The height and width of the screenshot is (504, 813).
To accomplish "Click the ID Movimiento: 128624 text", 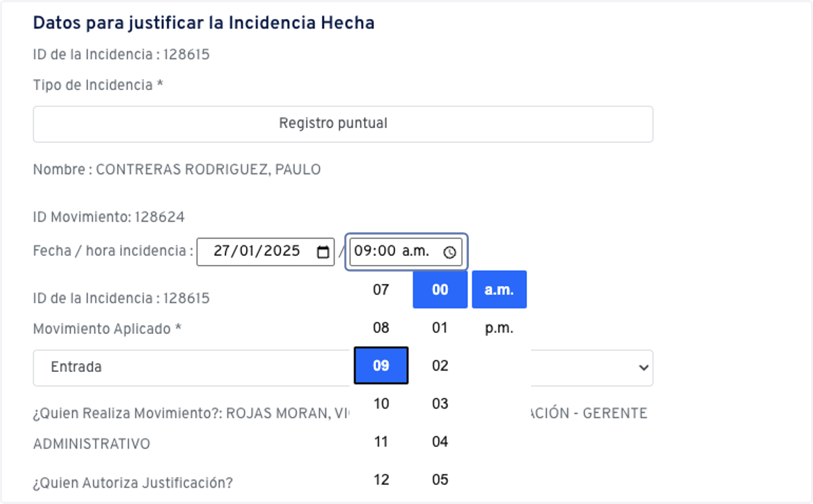I will (x=109, y=217).
